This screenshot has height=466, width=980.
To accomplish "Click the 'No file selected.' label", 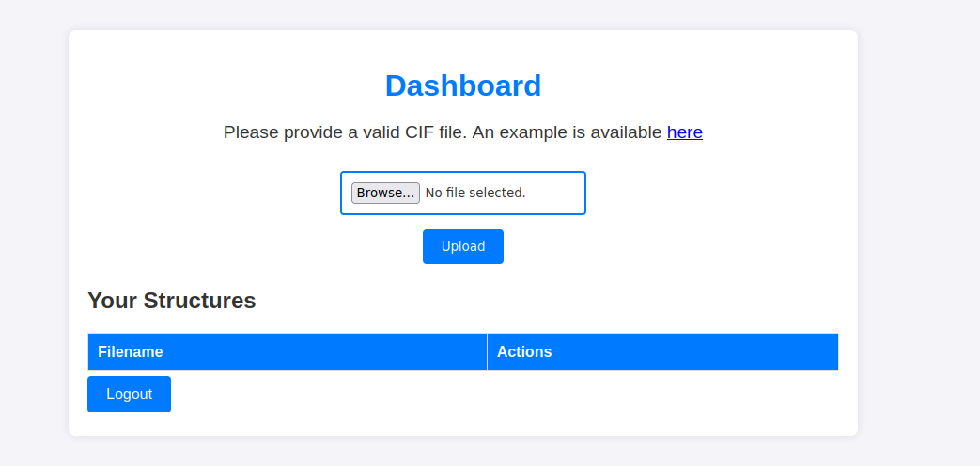I will pyautogui.click(x=475, y=193).
